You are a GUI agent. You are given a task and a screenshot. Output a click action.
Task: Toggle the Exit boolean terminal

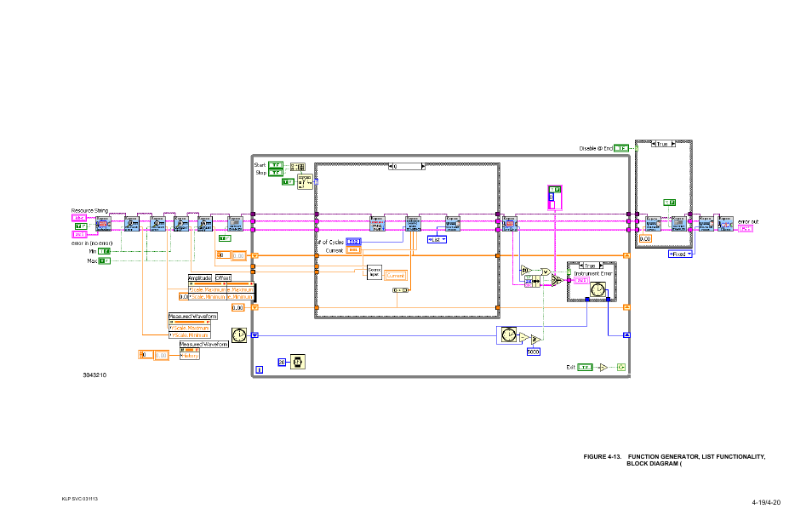point(586,367)
